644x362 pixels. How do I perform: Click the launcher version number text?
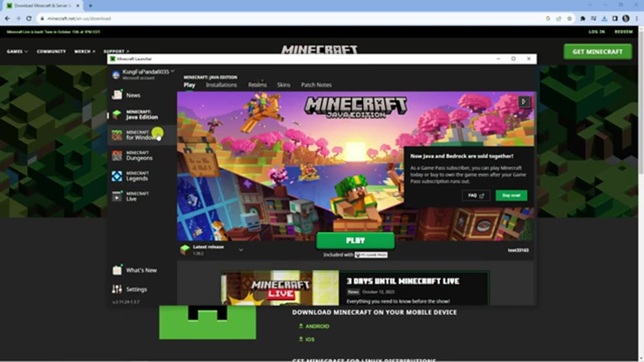tap(126, 302)
